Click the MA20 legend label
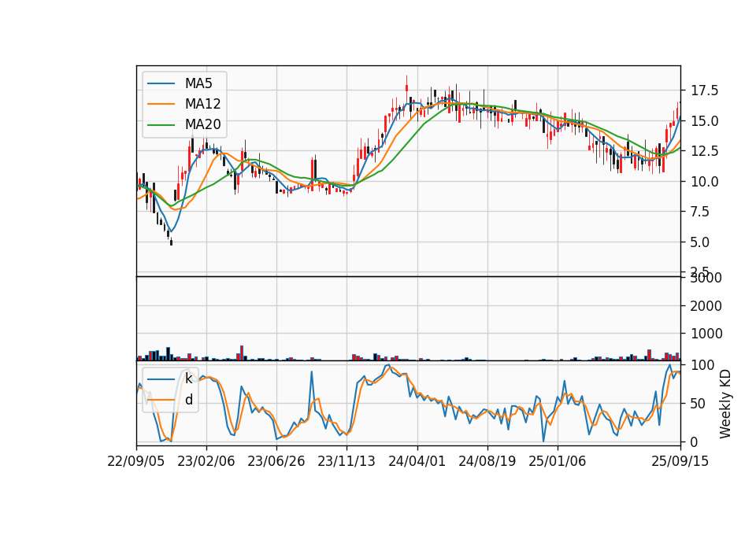 (x=202, y=125)
